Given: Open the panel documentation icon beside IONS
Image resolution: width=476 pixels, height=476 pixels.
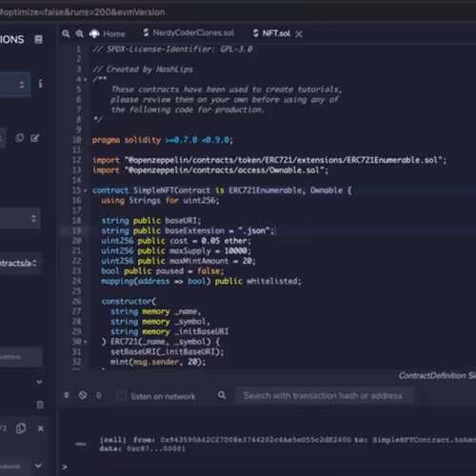Looking at the screenshot, I should pyautogui.click(x=38, y=39).
